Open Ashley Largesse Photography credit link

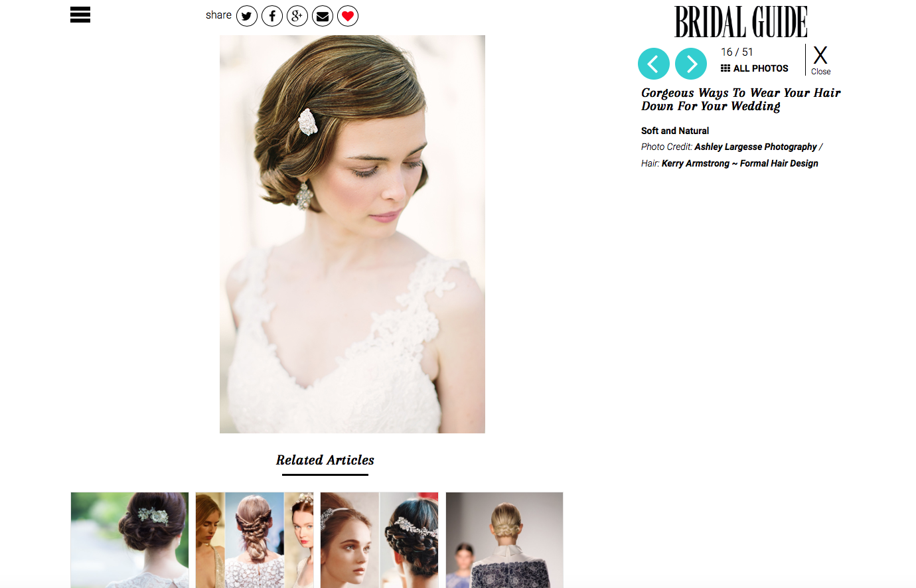[755, 147]
